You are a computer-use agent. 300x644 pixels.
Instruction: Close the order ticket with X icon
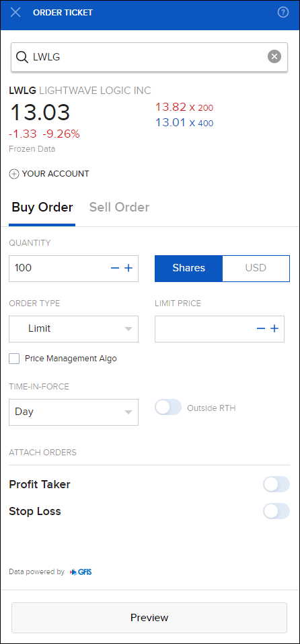pyautogui.click(x=15, y=12)
